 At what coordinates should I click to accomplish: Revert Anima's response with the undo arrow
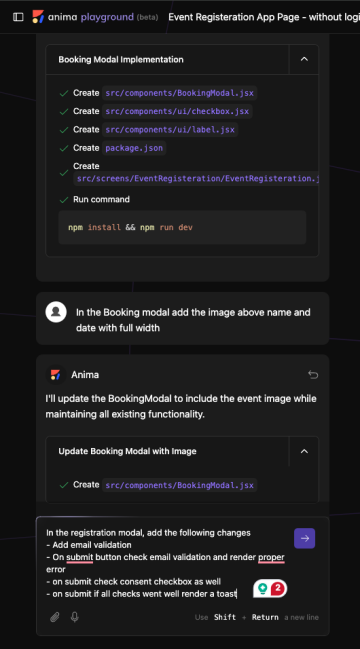pyautogui.click(x=313, y=375)
